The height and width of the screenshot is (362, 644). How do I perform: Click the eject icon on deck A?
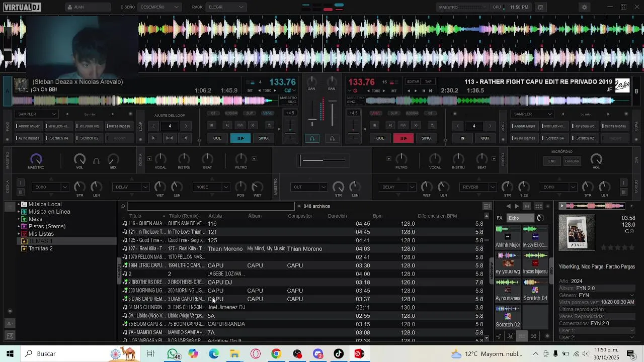(x=269, y=125)
